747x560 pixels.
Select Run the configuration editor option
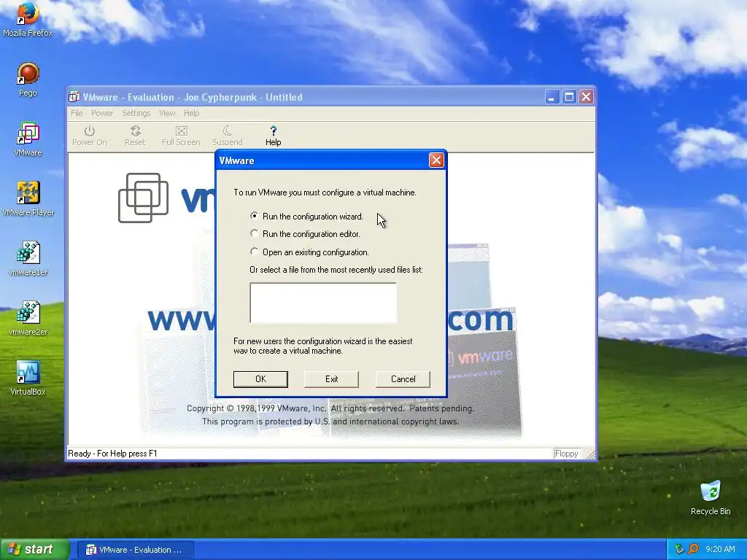[306, 234]
